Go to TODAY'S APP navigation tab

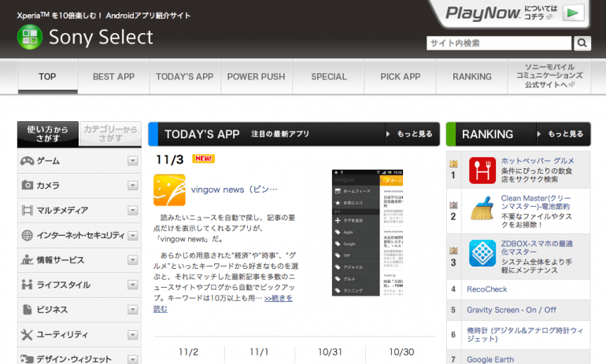click(x=185, y=76)
